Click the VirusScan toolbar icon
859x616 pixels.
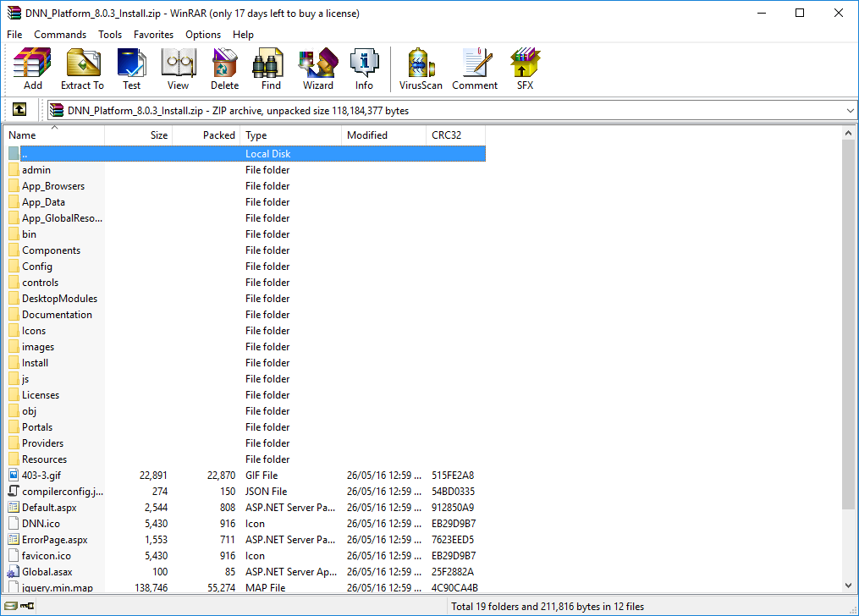coord(421,69)
